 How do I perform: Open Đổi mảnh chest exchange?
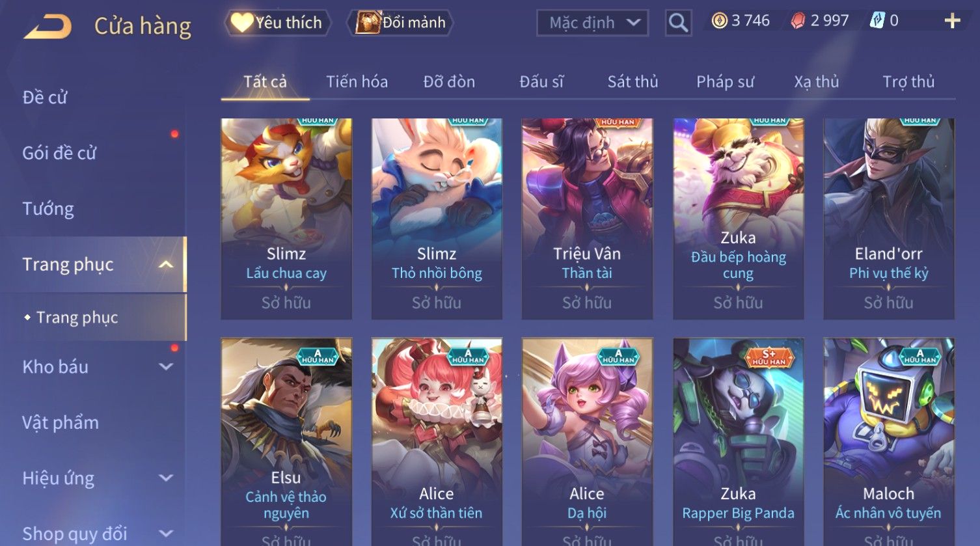pyautogui.click(x=402, y=23)
